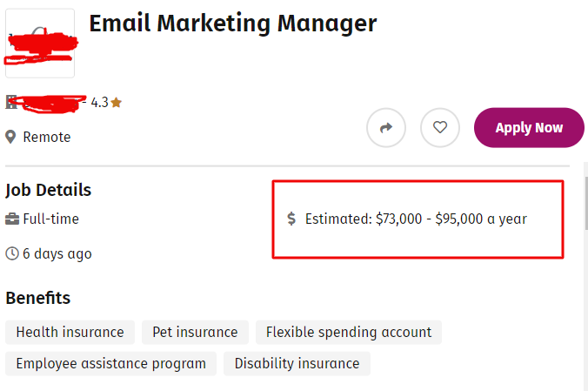Image resolution: width=588 pixels, height=391 pixels.
Task: Click the share arrow icon button
Action: click(386, 128)
